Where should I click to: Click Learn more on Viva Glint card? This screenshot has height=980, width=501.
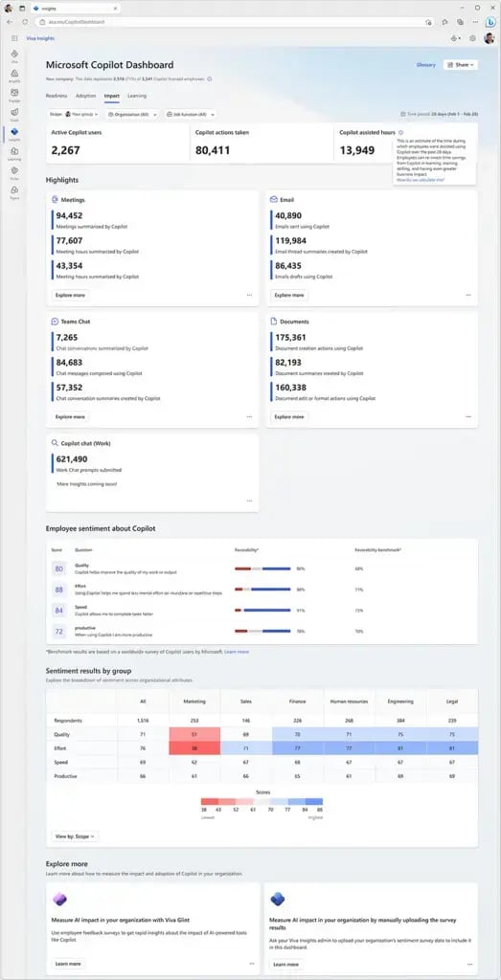coord(68,964)
